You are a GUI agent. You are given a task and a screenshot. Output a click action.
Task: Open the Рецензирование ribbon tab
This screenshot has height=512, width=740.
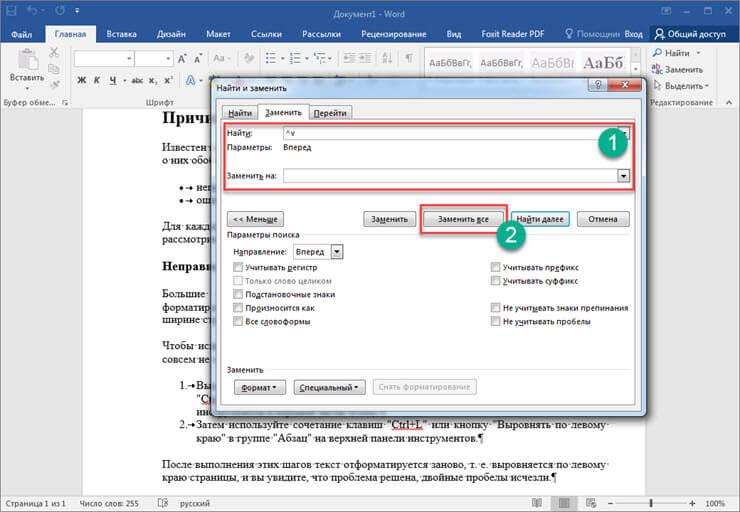point(394,34)
